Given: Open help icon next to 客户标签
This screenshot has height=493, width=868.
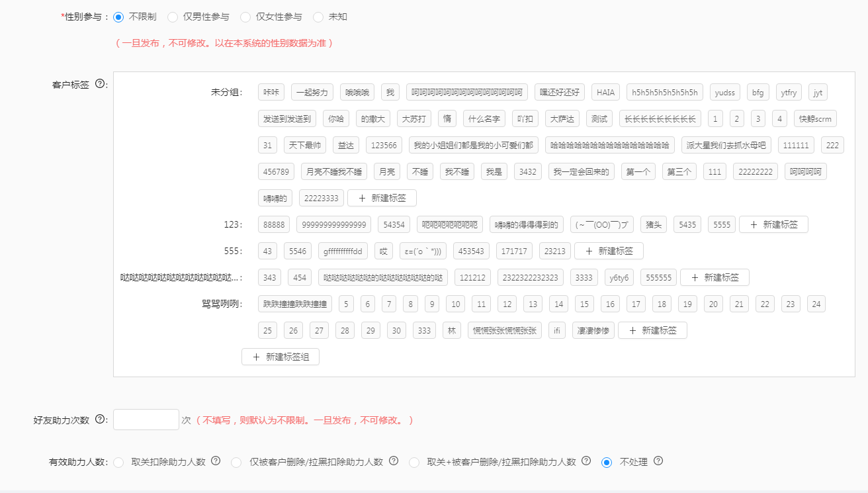Looking at the screenshot, I should (x=100, y=84).
